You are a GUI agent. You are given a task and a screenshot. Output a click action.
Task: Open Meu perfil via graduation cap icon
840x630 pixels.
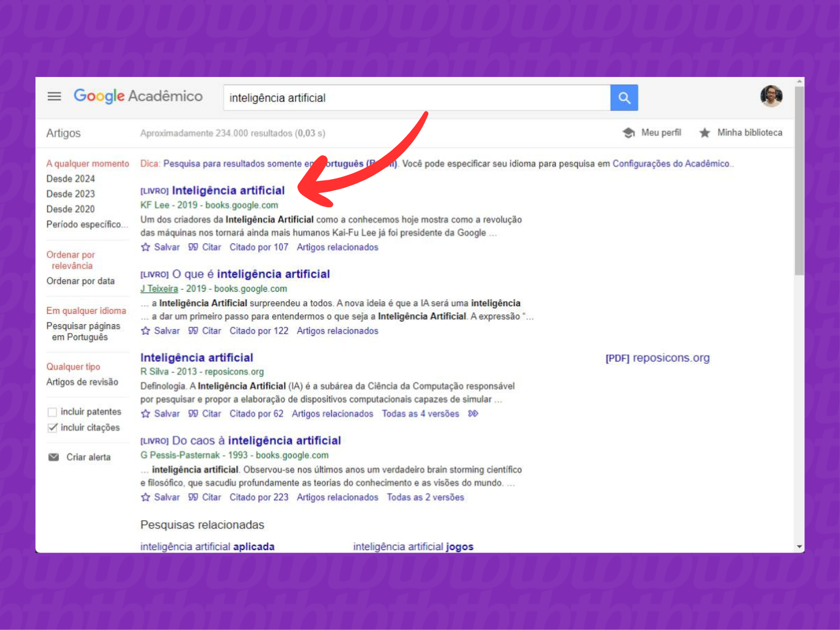pos(630,132)
